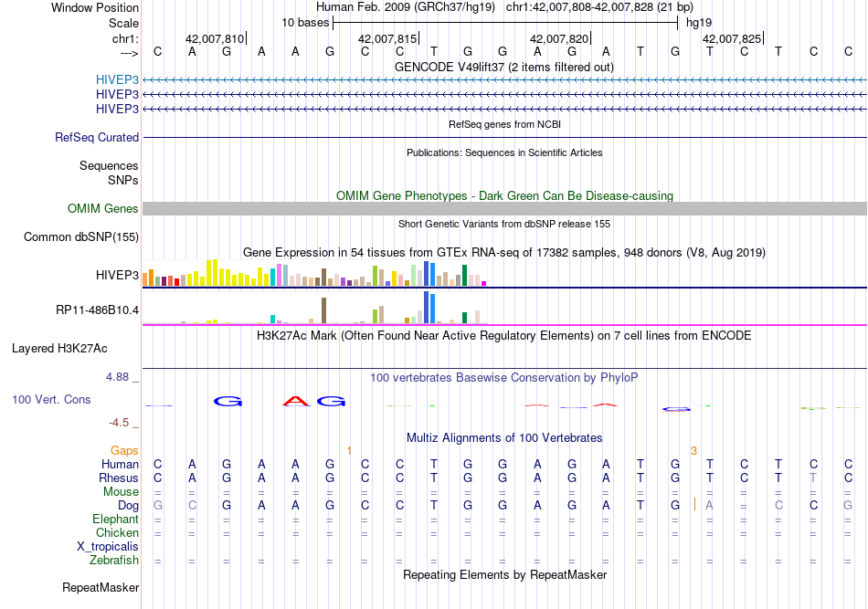
Task: Click the H3K27Ac Mark track title
Action: [504, 336]
